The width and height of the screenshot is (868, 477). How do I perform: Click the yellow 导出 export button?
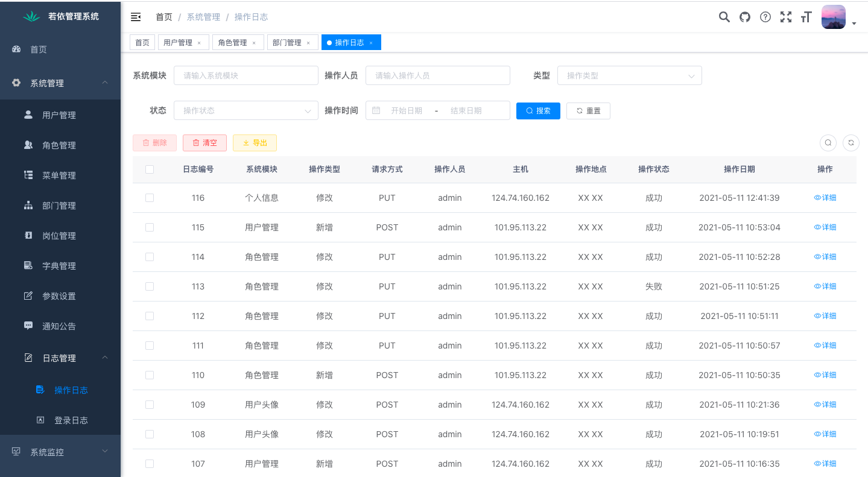(255, 143)
